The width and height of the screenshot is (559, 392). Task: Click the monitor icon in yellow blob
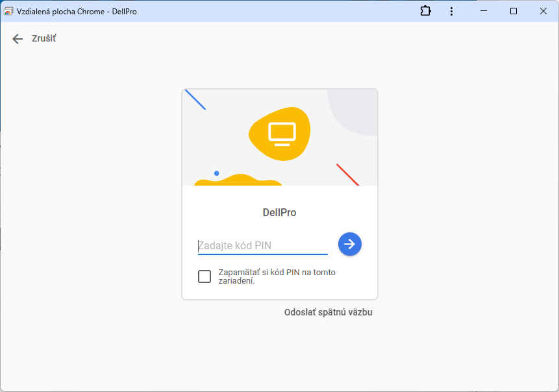pos(282,132)
